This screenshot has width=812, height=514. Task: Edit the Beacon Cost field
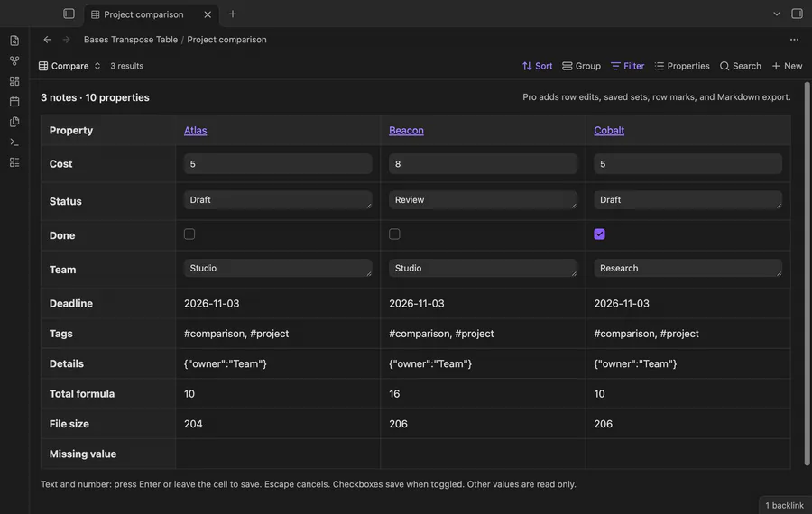(483, 163)
